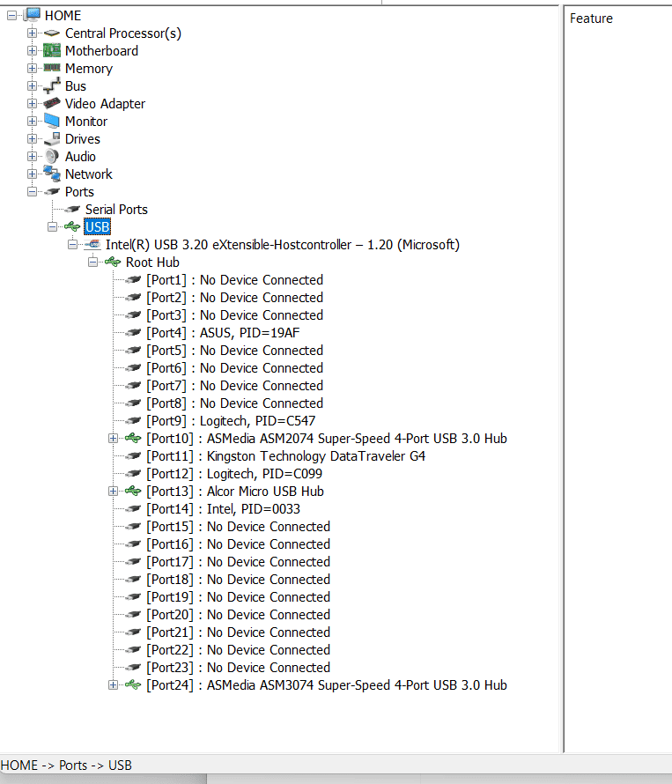This screenshot has width=672, height=784.
Task: Click the Port24 ASM3074 hub icon
Action: click(133, 685)
